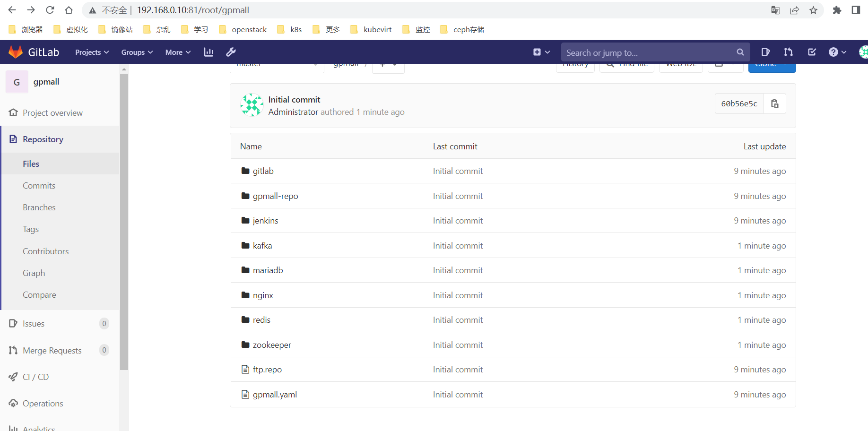868x431 pixels.
Task: Open the Help question-mark dropdown
Action: click(x=837, y=52)
